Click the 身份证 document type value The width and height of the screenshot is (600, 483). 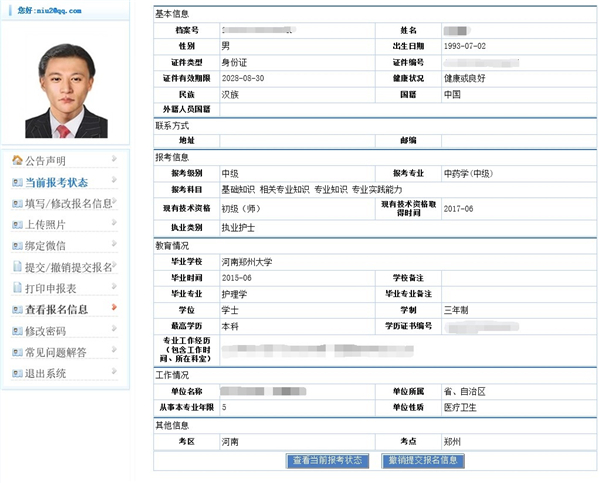pyautogui.click(x=234, y=62)
